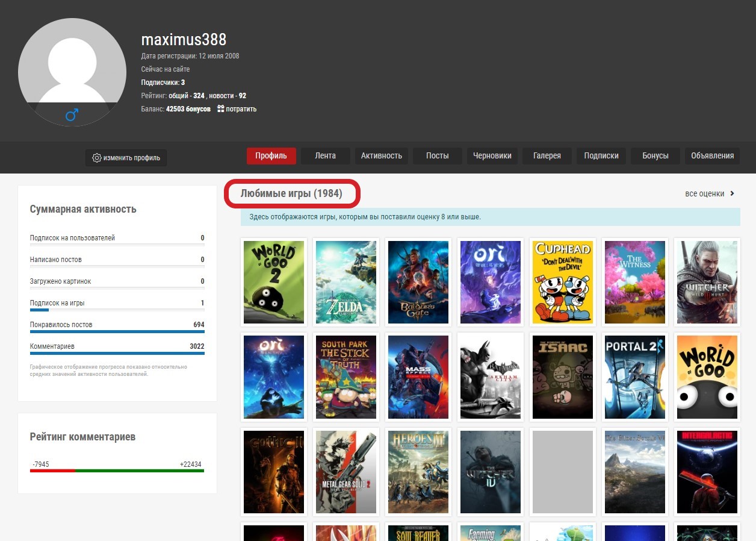Open the Активность tab

pos(382,155)
